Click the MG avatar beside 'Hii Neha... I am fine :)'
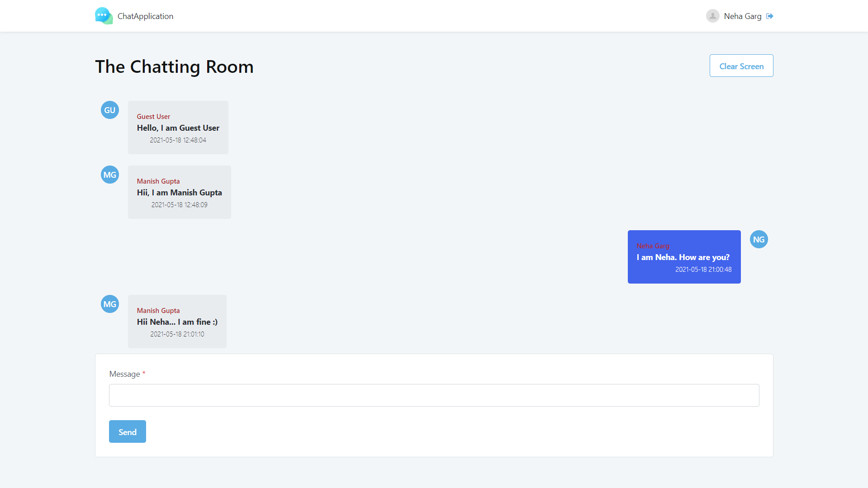868x488 pixels. coord(110,304)
